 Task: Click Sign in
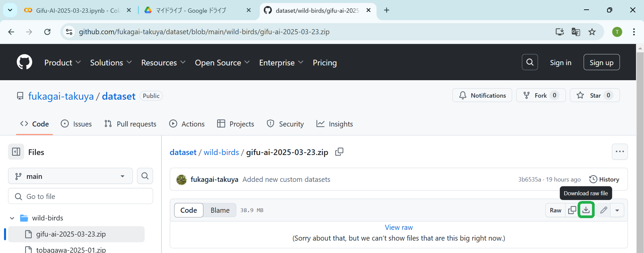tap(560, 62)
